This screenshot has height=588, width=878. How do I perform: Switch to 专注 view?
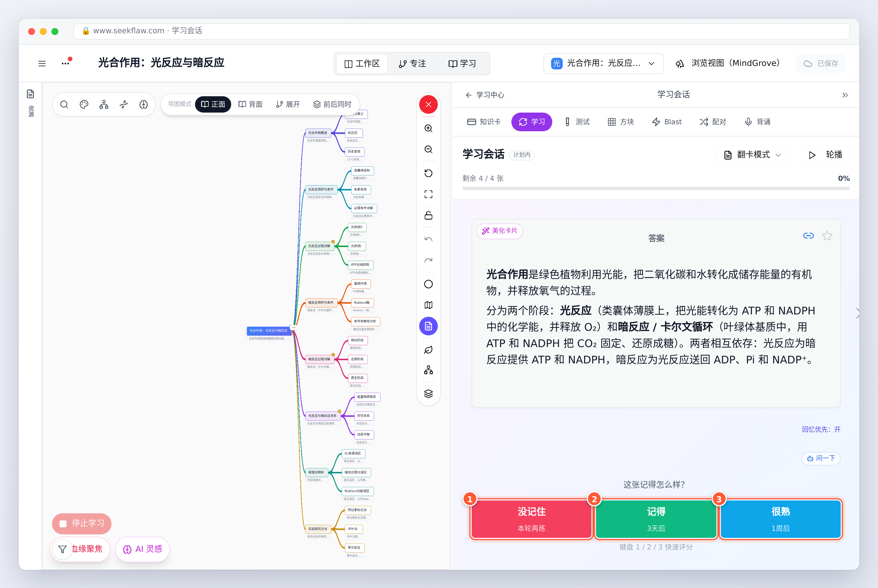[x=412, y=64]
